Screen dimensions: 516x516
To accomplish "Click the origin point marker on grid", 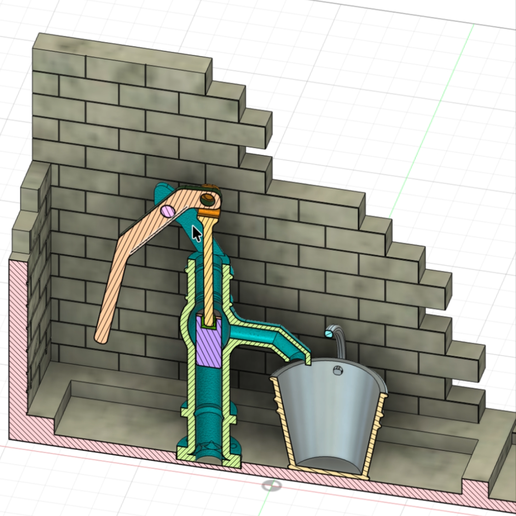I will pos(271,486).
